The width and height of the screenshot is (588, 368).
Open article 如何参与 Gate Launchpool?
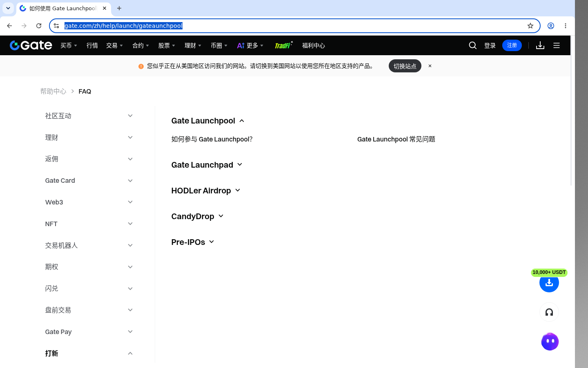(x=212, y=139)
